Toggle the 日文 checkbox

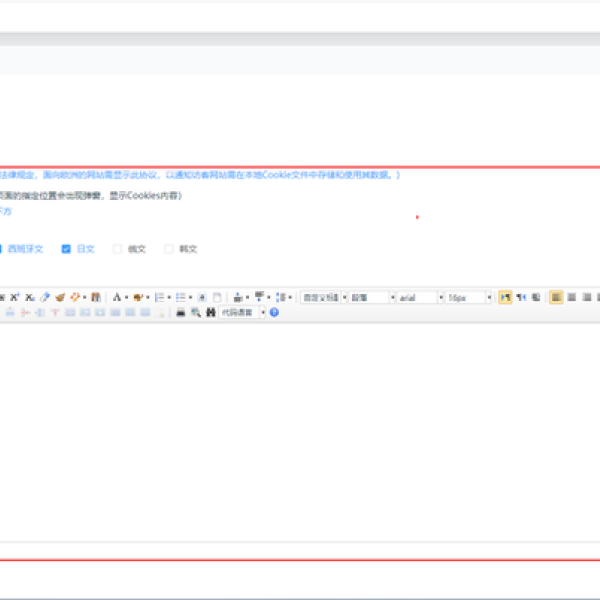67,249
